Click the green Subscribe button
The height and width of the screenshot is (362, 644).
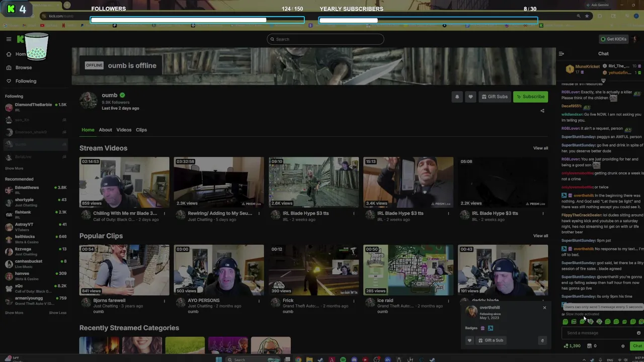pyautogui.click(x=530, y=97)
